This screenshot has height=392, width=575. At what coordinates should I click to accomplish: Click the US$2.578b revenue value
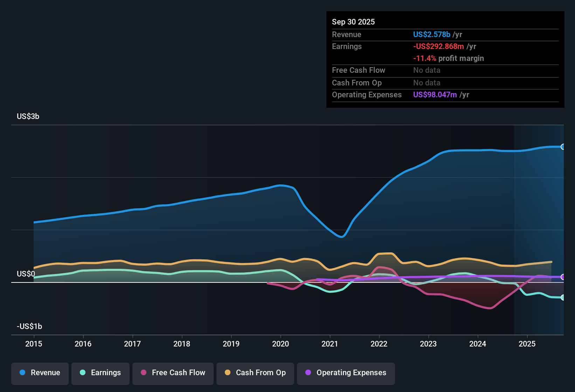pos(431,34)
